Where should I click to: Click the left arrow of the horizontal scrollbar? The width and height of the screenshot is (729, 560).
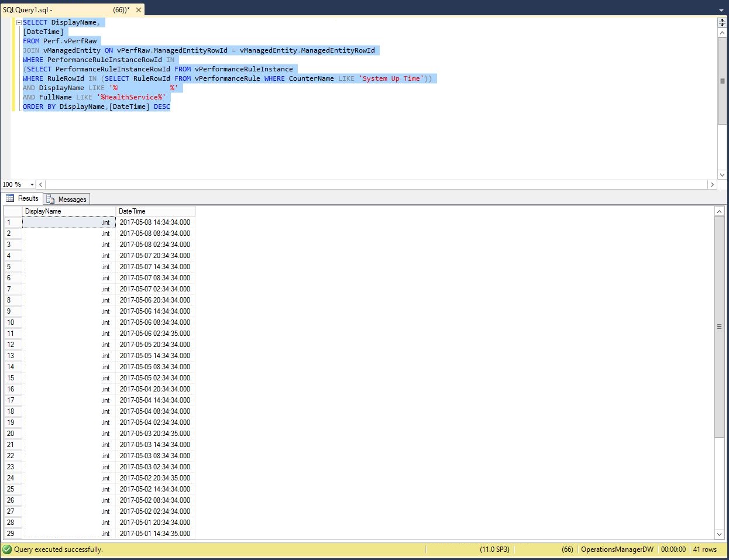click(x=40, y=184)
